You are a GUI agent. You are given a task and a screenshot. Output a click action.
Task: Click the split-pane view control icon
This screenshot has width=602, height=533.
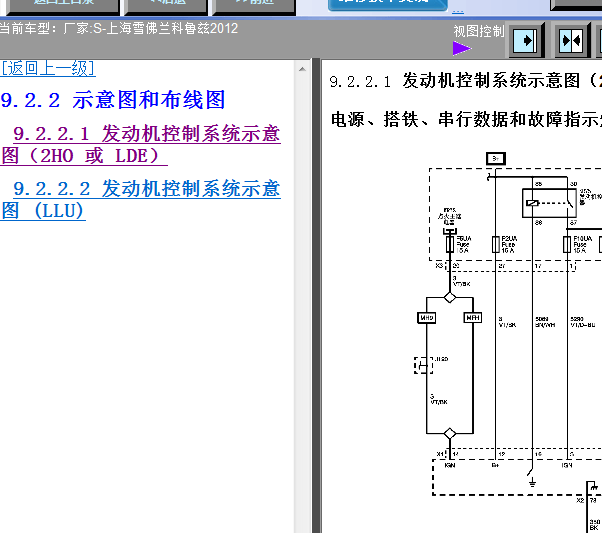pyautogui.click(x=571, y=41)
